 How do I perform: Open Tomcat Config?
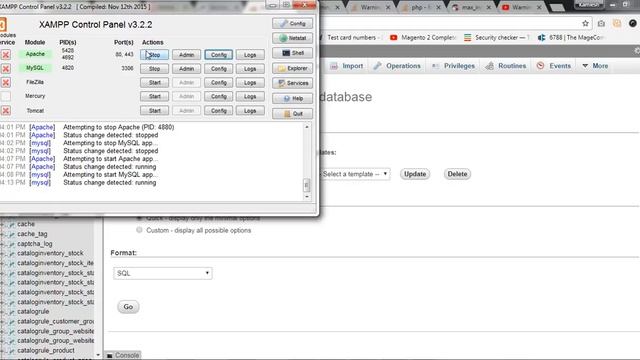tap(218, 111)
